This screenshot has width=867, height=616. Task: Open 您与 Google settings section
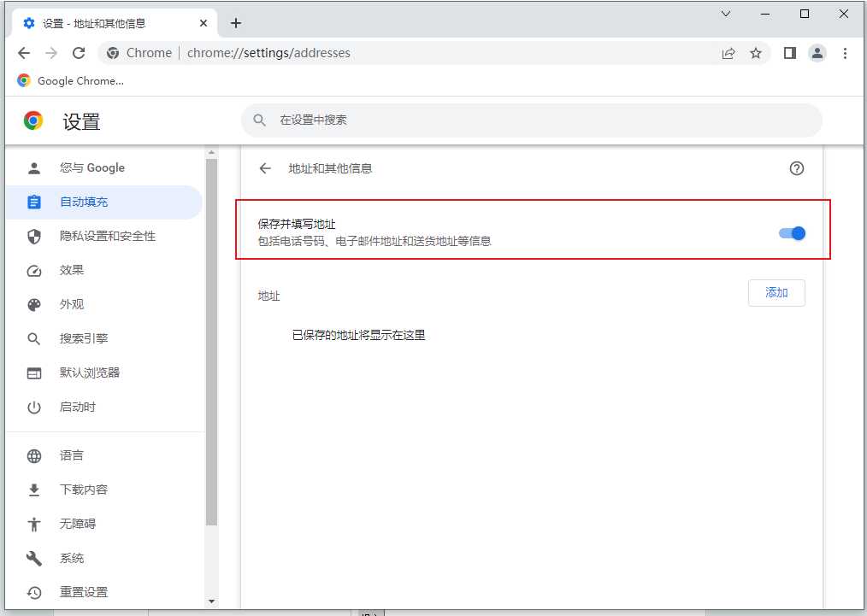(104, 168)
